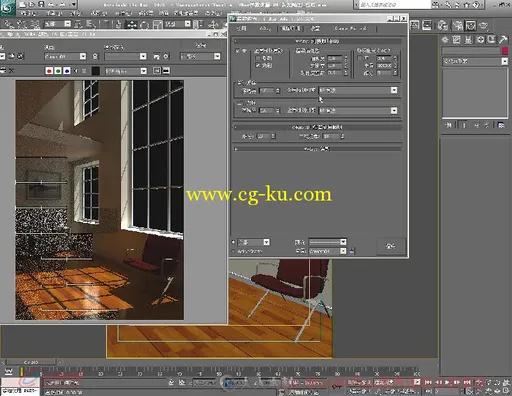The width and height of the screenshot is (512, 396).
Task: Open the Camera01 view dropdown in Render Setup
Action: point(328,251)
